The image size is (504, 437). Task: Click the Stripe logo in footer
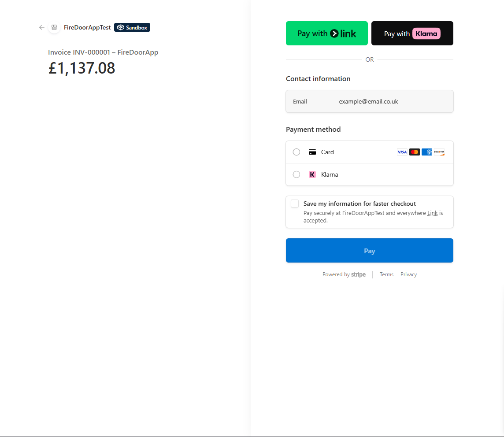point(359,274)
